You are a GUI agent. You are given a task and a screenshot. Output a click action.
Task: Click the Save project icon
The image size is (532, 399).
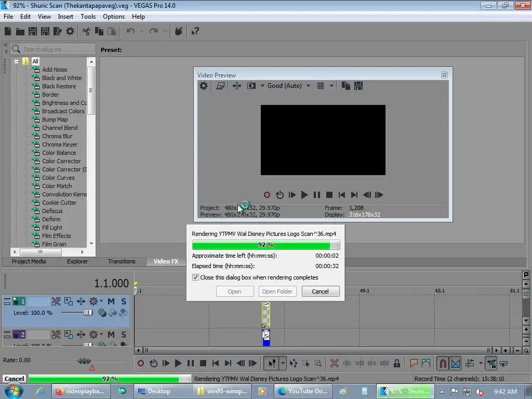(33, 32)
